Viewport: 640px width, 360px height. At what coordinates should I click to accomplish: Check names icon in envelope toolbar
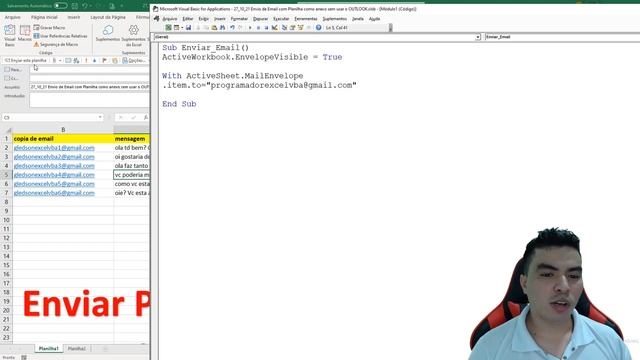coord(76,60)
